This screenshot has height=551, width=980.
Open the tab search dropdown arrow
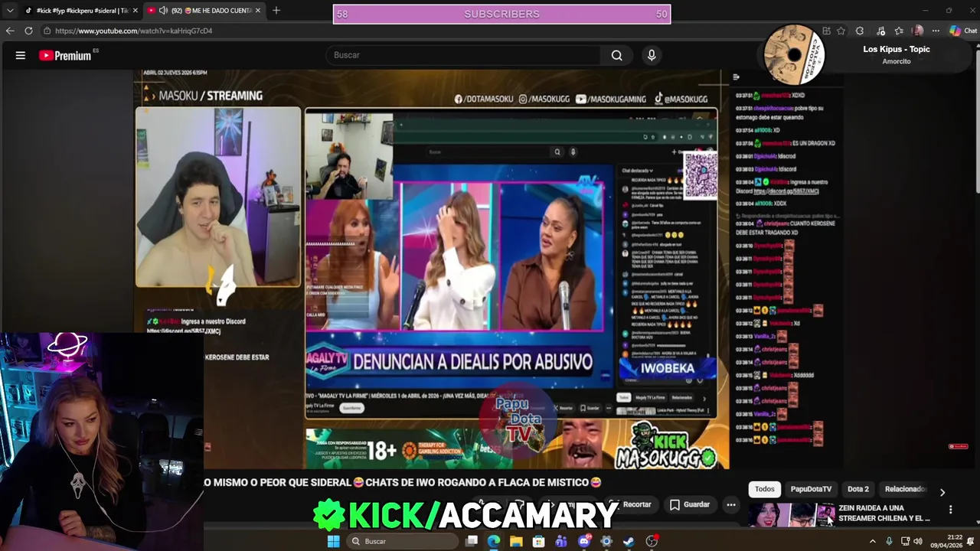10,11
